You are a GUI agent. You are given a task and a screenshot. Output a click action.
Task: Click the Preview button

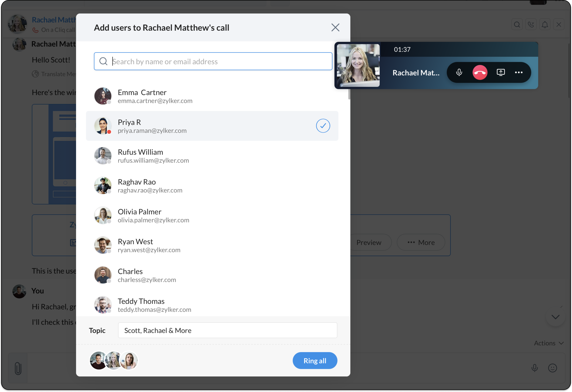[x=369, y=242]
